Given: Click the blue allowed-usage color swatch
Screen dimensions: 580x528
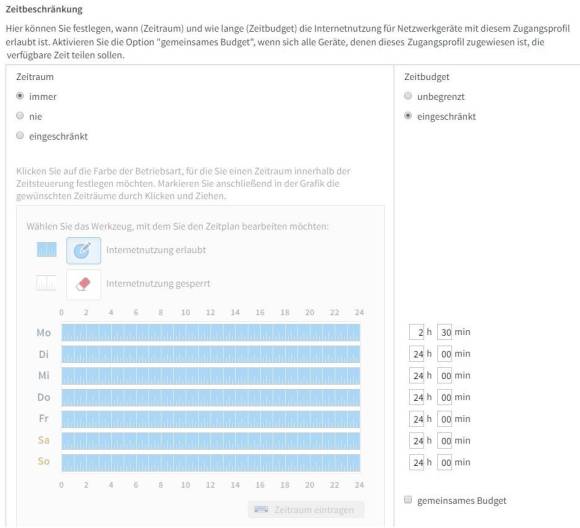Looking at the screenshot, I should tap(47, 249).
